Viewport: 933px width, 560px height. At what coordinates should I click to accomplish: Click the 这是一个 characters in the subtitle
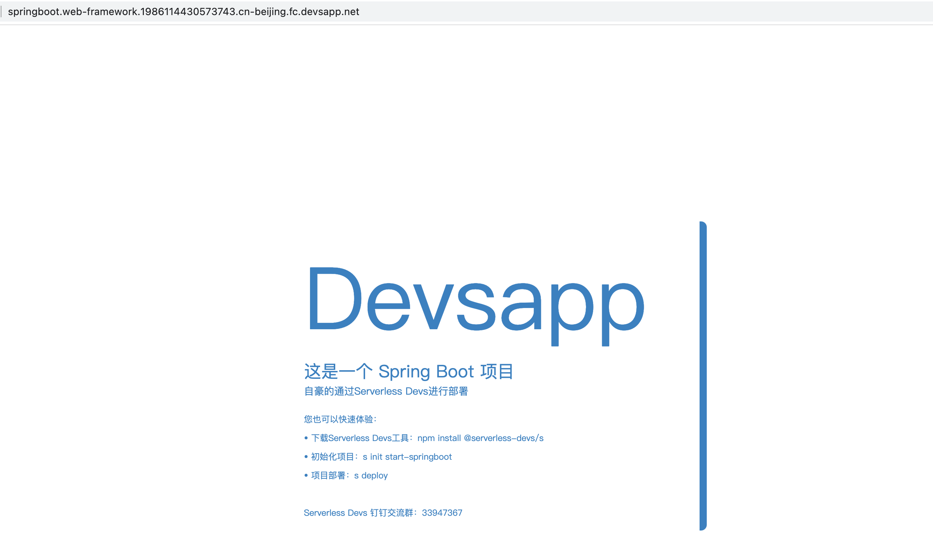(x=338, y=371)
